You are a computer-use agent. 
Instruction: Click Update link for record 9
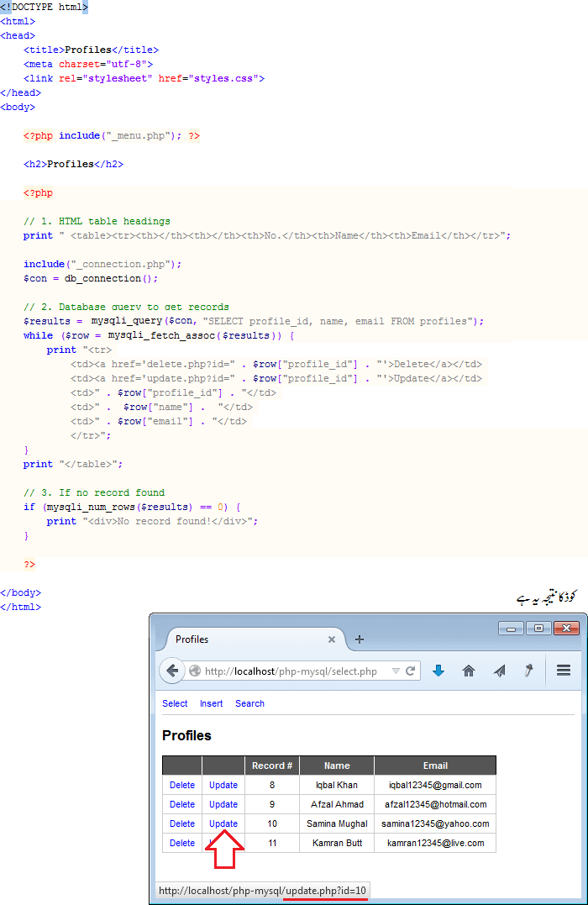(223, 804)
